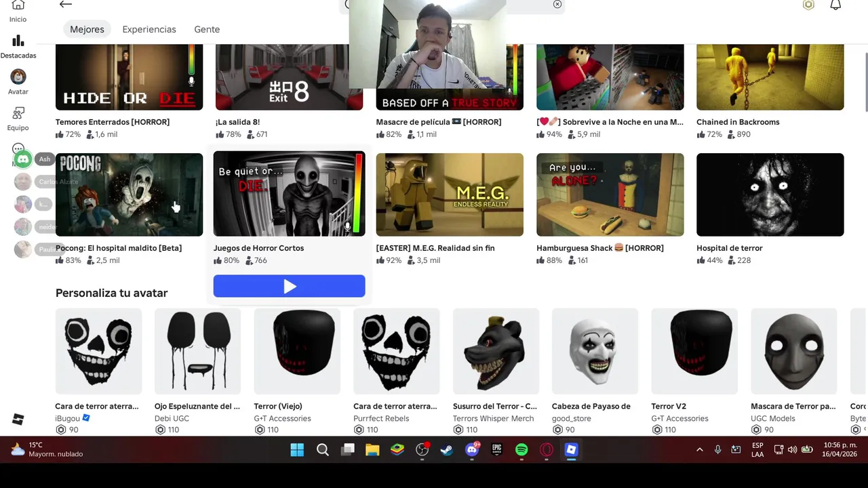Select Purrfect Rebels' Cara de terror item

coord(396,351)
